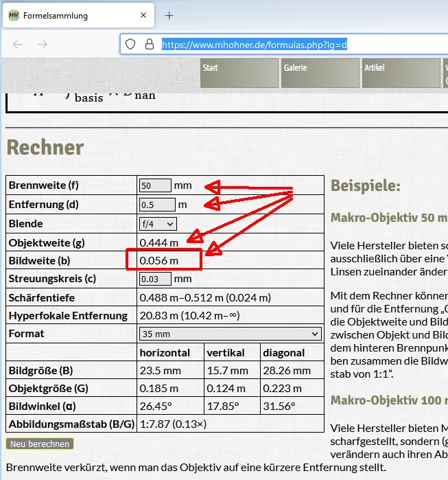
Task: Click the browser back arrow
Action: tap(18, 44)
